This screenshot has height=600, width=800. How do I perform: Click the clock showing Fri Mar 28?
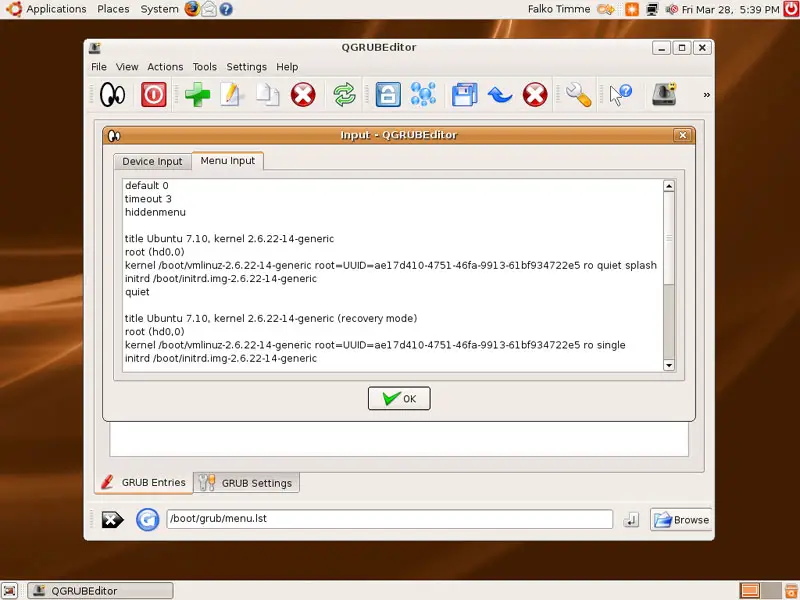coord(731,9)
